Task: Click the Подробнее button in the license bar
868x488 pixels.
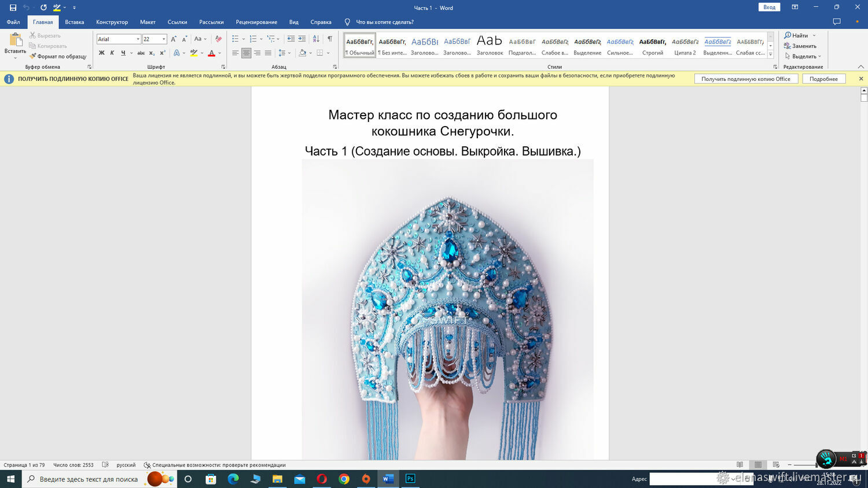Action: [823, 79]
